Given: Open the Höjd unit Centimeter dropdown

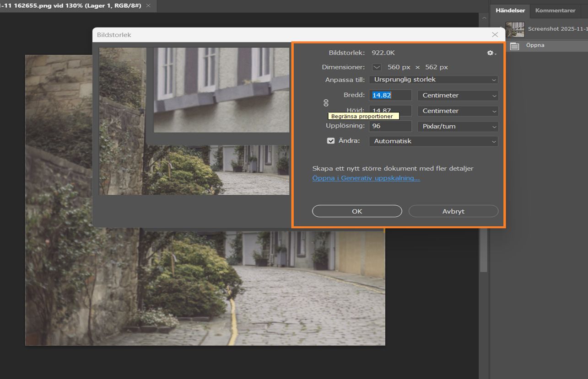Looking at the screenshot, I should [458, 111].
